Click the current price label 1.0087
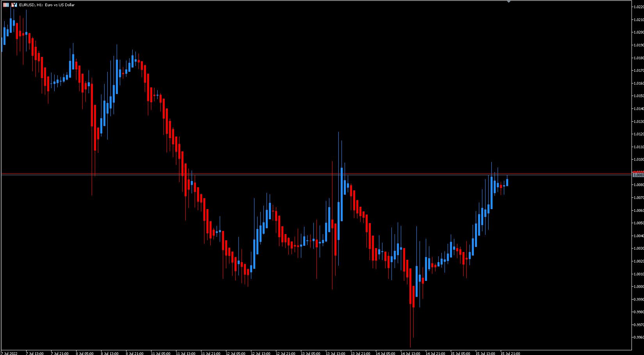644x355 pixels. (638, 175)
